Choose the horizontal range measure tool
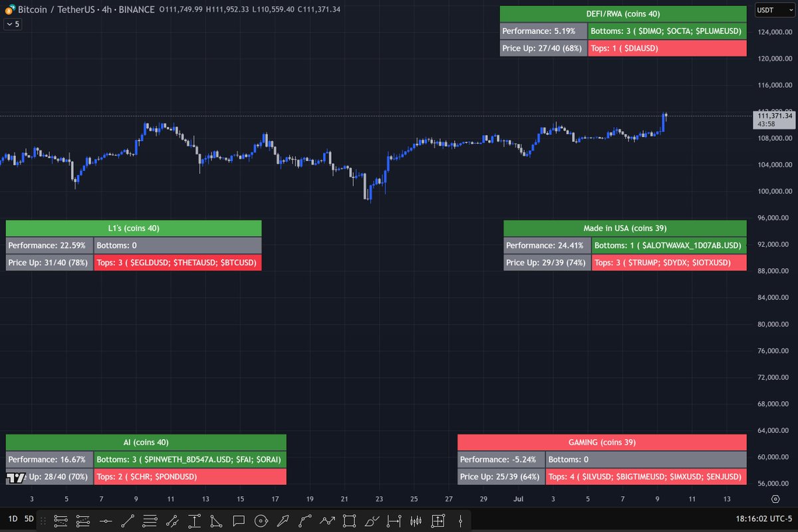This screenshot has width=798, height=532. pyautogui.click(x=394, y=521)
